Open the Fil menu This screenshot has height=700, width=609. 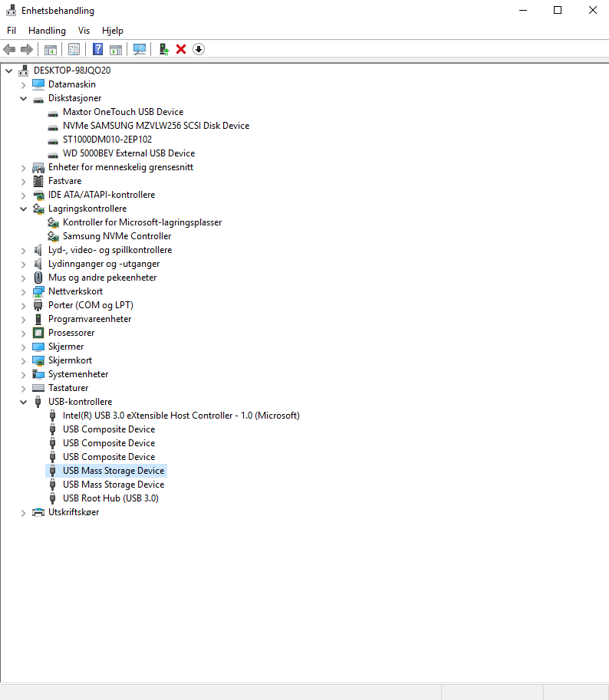12,31
